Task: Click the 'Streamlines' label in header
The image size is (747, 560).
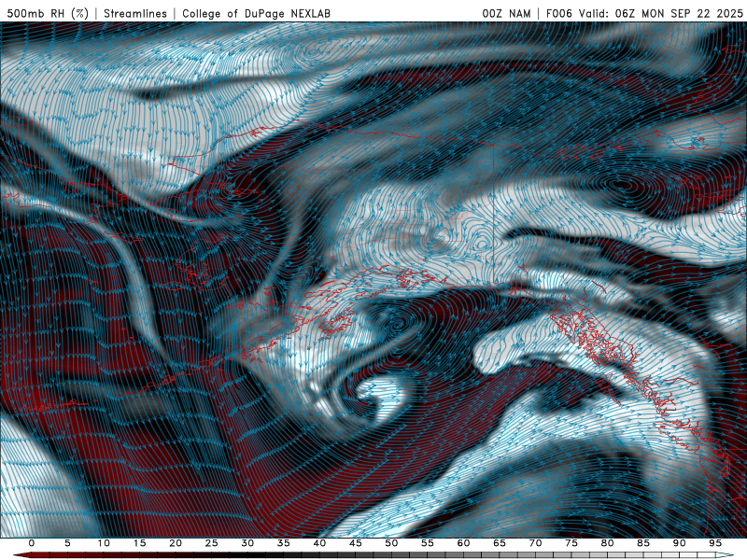Action: click(x=135, y=14)
